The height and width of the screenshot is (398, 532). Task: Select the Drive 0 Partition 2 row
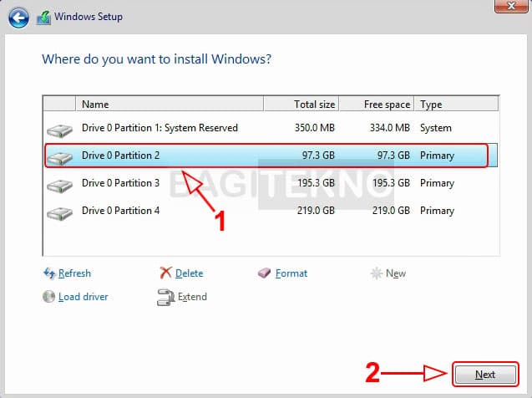(271, 156)
